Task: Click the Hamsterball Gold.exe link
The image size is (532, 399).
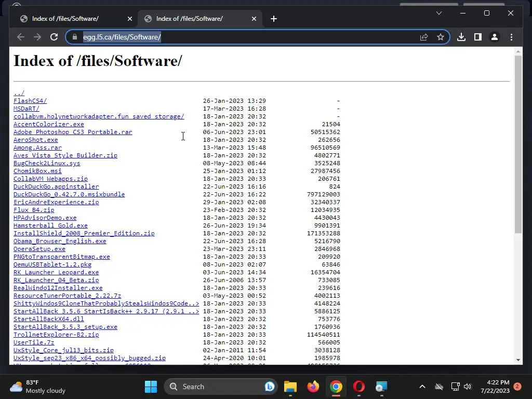Action: point(50,225)
